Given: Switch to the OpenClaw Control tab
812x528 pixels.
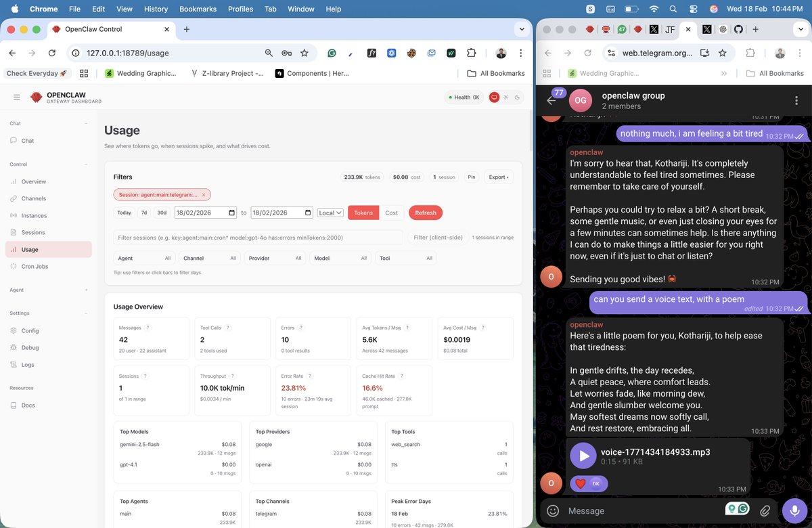Looking at the screenshot, I should 111,29.
